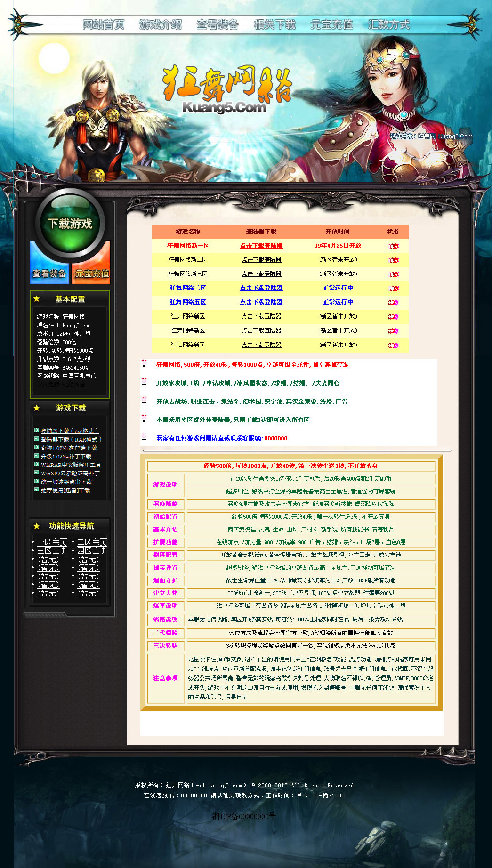Click arrow icon beside WinRAR中文版解压工具
This screenshot has width=492, height=868.
coord(36,465)
